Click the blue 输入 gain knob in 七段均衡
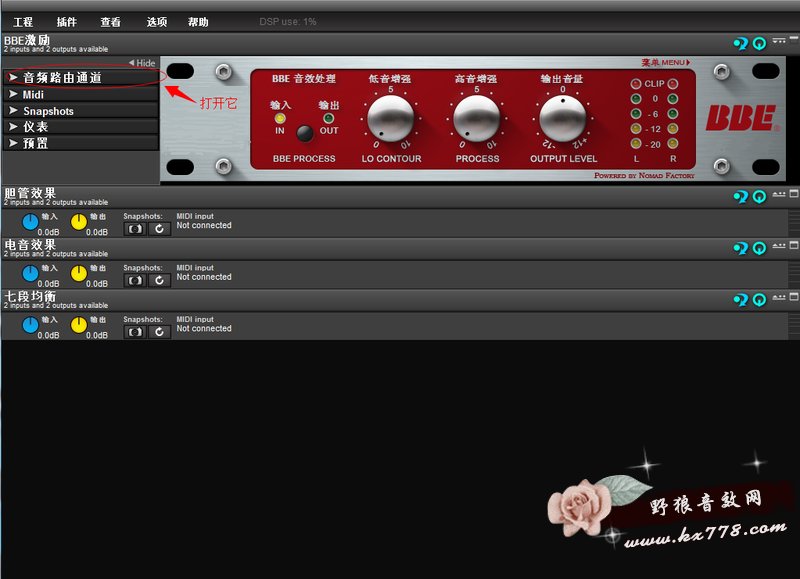Viewport: 800px width, 579px height. pyautogui.click(x=30, y=325)
